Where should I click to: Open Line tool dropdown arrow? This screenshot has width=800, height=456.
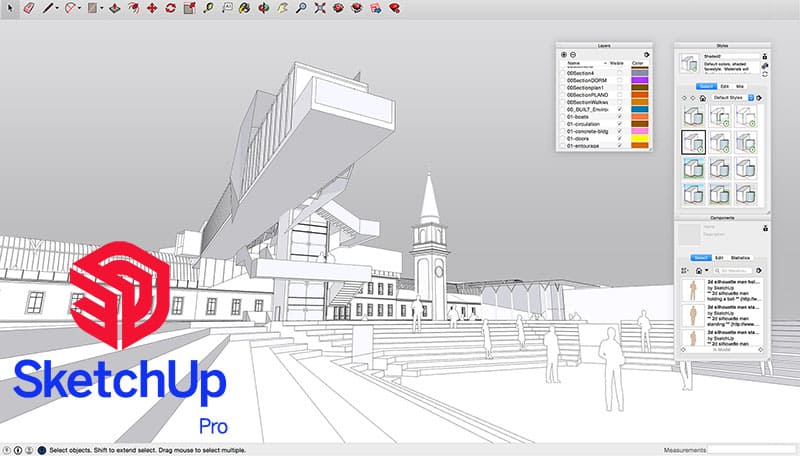[57, 8]
